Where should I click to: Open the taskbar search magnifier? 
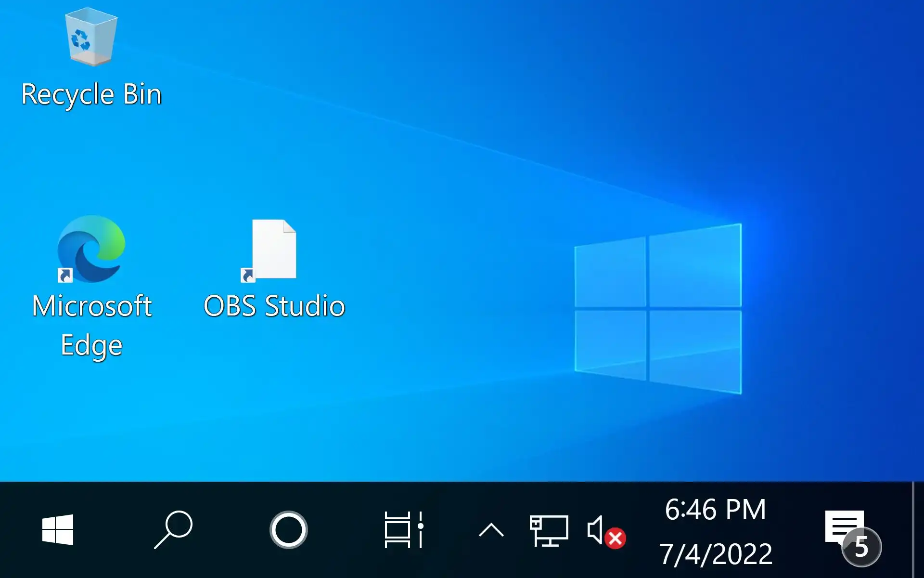tap(173, 530)
